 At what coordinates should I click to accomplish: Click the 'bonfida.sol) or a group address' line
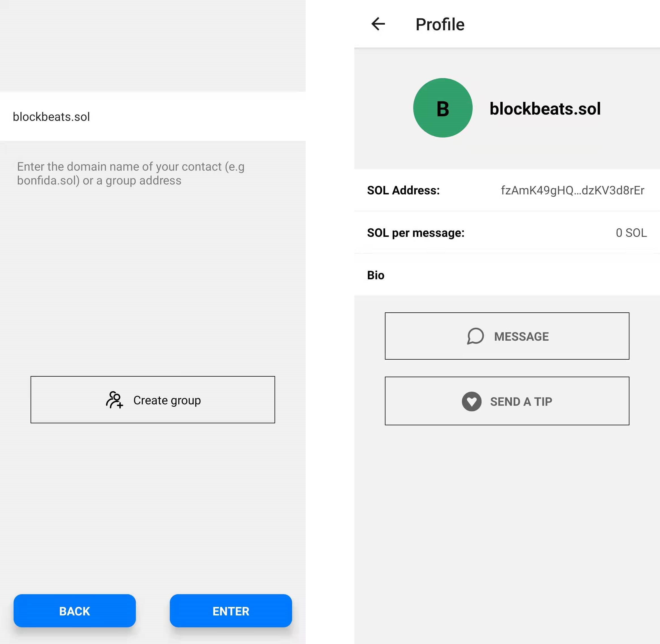[99, 181]
